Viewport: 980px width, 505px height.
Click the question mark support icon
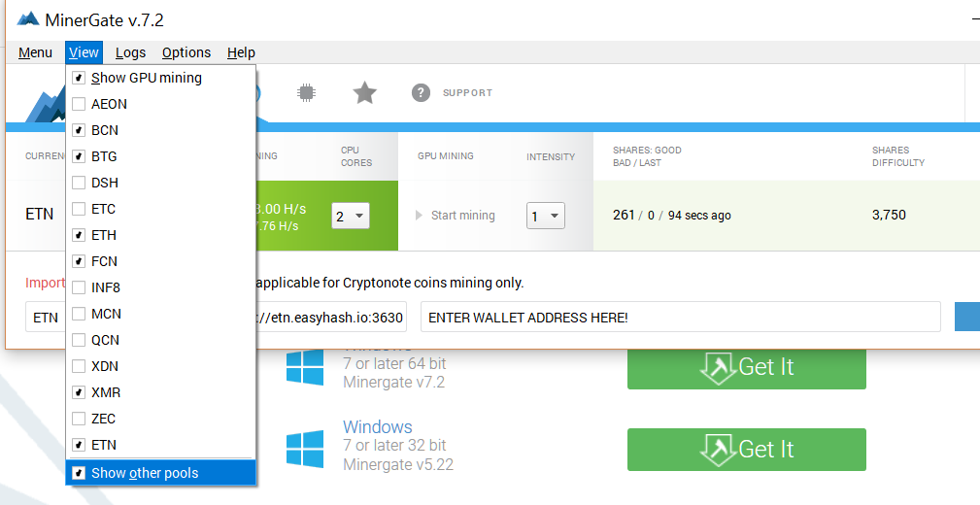tap(421, 93)
